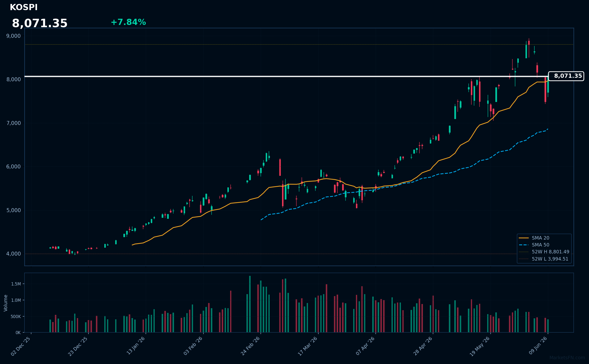Click the 52W H 8,801.49 legend entry
The height and width of the screenshot is (364, 589).
544,252
